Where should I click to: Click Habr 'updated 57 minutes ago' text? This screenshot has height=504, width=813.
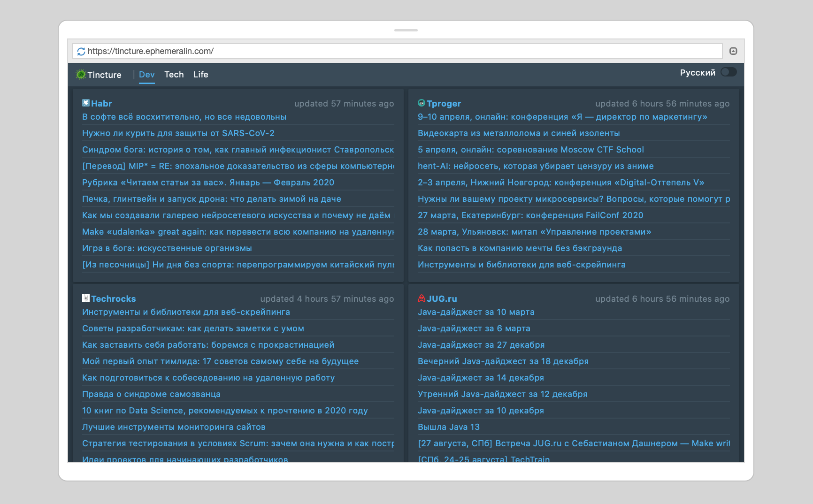click(344, 104)
